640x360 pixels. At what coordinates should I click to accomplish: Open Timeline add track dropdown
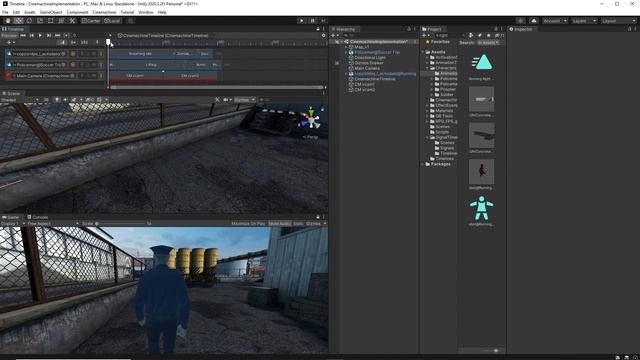(x=11, y=42)
